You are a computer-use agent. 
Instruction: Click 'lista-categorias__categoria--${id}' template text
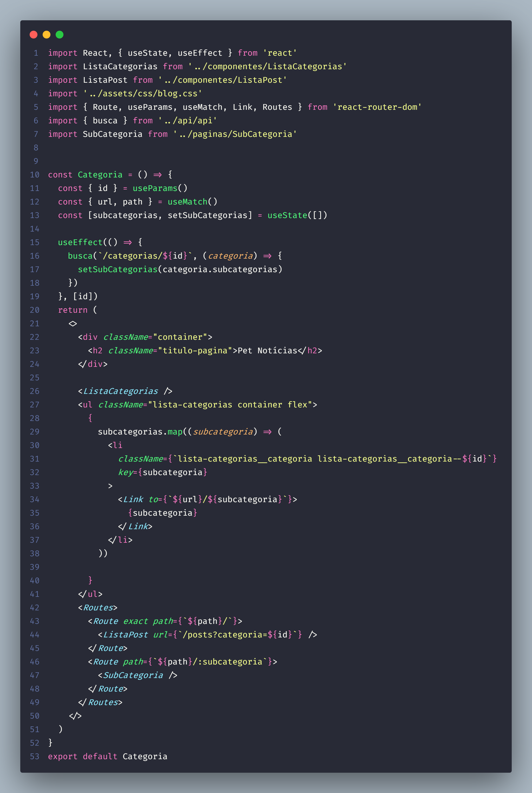(402, 459)
